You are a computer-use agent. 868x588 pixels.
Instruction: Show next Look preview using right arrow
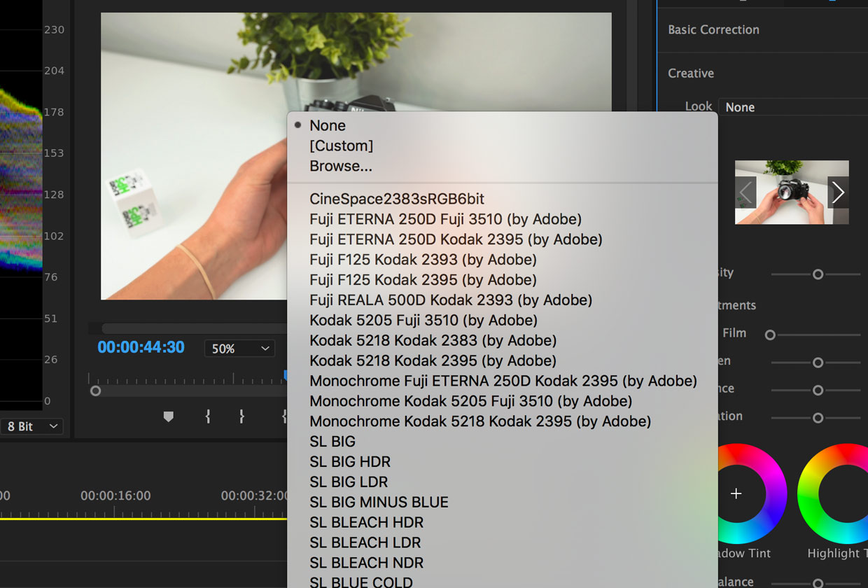click(838, 192)
